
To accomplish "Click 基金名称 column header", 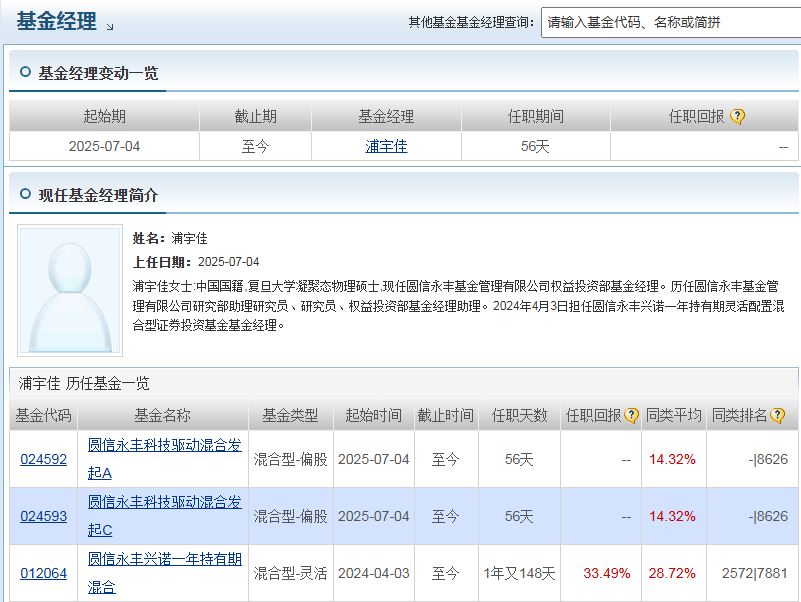I will 162,415.
